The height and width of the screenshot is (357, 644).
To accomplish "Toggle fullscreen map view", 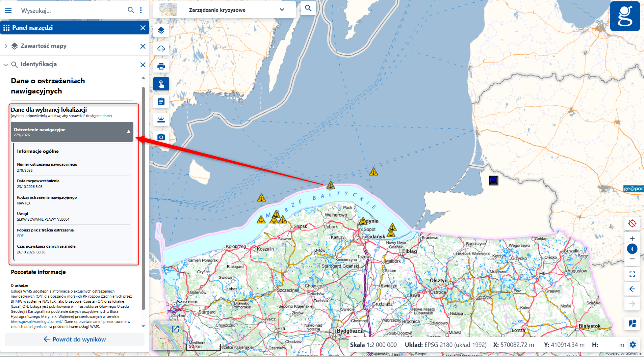I will [x=632, y=274].
